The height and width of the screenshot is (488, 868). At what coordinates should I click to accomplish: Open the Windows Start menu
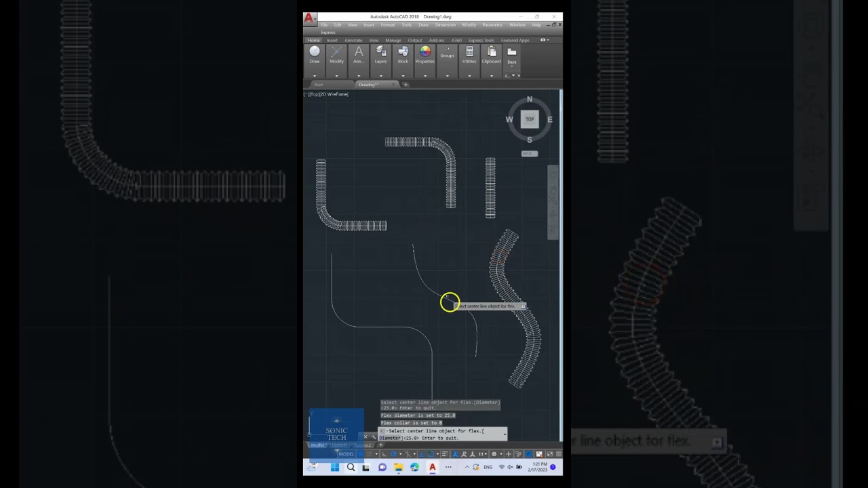click(x=335, y=467)
